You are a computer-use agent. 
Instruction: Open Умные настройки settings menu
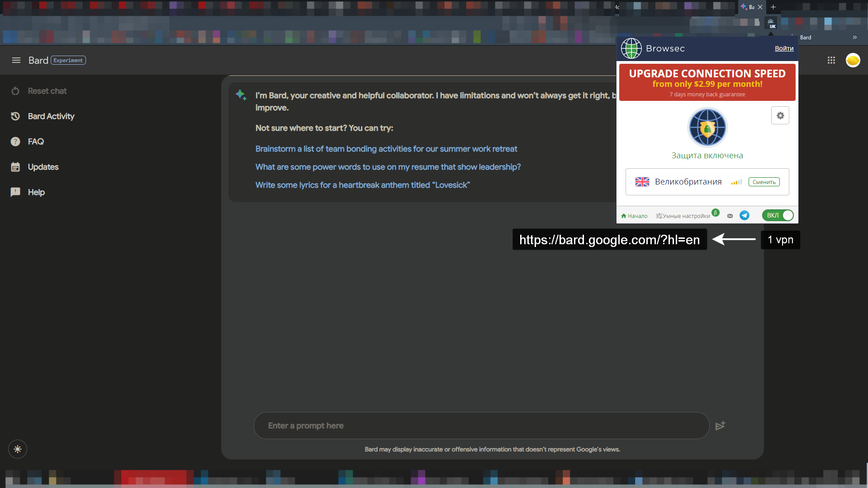click(x=686, y=216)
